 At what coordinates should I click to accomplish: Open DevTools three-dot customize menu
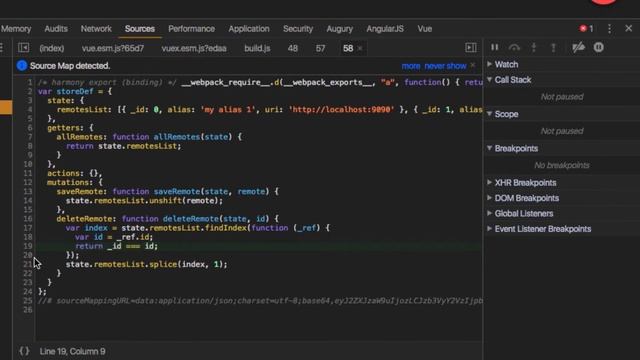pos(609,29)
